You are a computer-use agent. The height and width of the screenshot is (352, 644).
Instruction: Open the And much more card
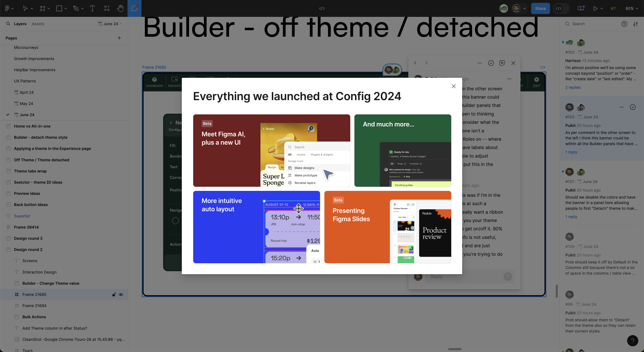click(x=403, y=151)
